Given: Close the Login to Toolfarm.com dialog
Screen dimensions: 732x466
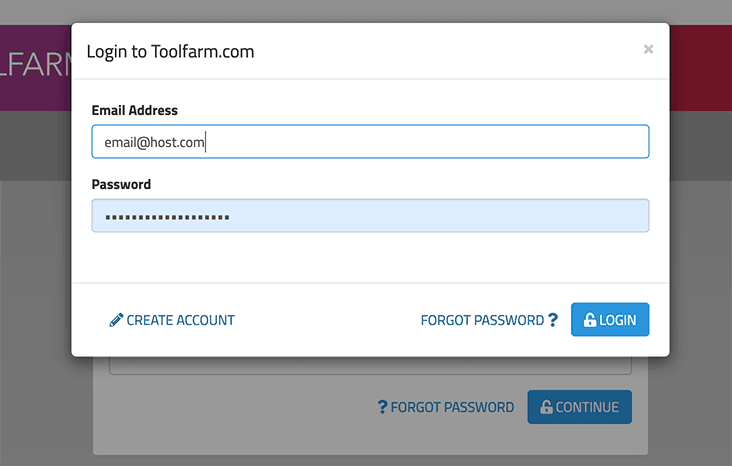Looking at the screenshot, I should [x=648, y=49].
